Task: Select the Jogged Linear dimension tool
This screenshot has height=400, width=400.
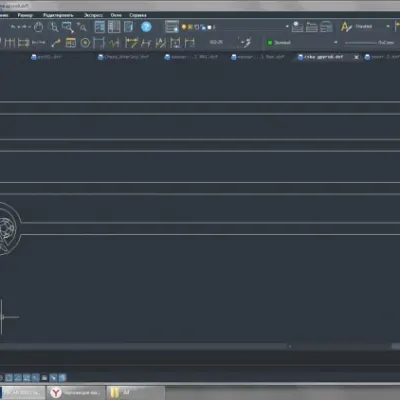Action: [x=114, y=43]
